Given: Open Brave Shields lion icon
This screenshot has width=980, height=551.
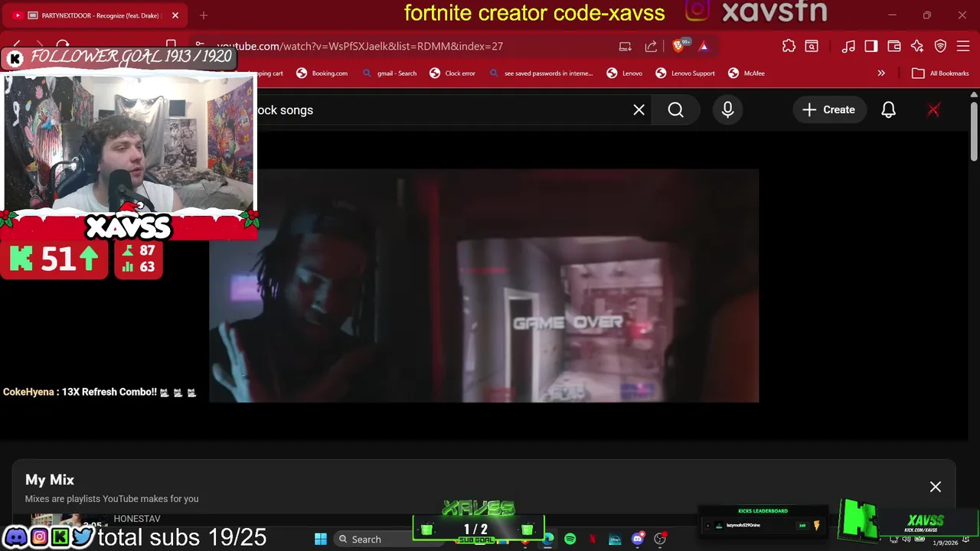Looking at the screenshot, I should (x=678, y=46).
